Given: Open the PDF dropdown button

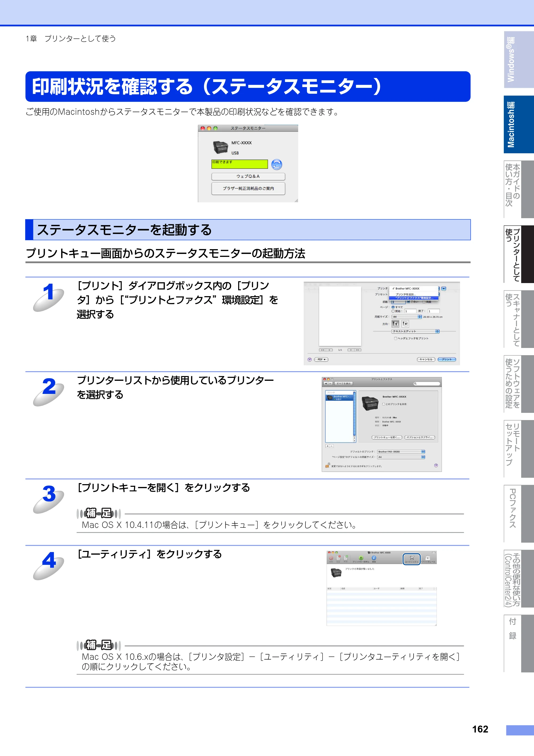Looking at the screenshot, I should (321, 359).
